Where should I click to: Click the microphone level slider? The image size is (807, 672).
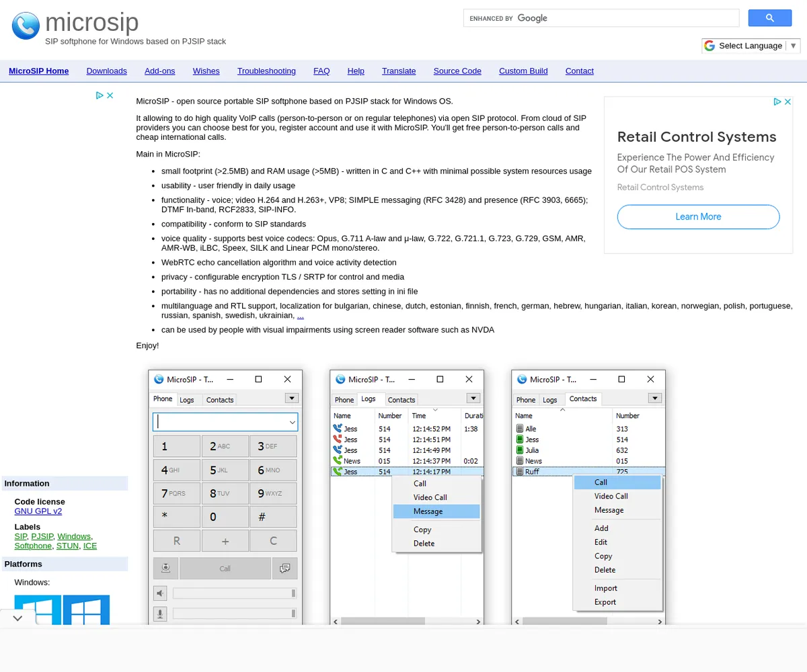[x=234, y=614]
